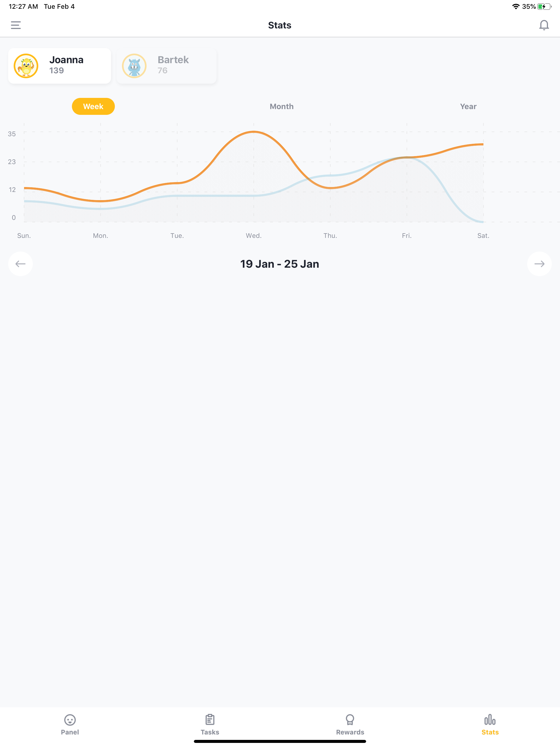Open the Tasks clipboard icon
Viewport: 560px width, 747px height.
(210, 719)
